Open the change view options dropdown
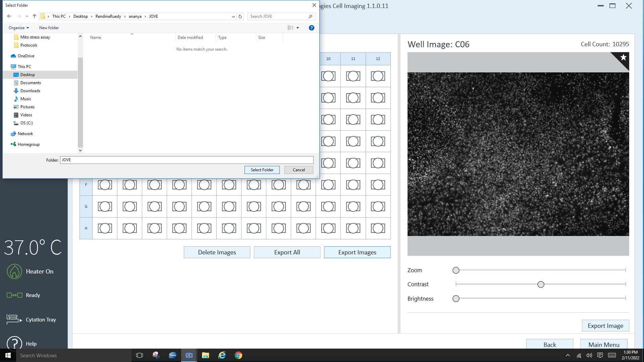Screen dimensions: 644x362 pyautogui.click(x=298, y=28)
